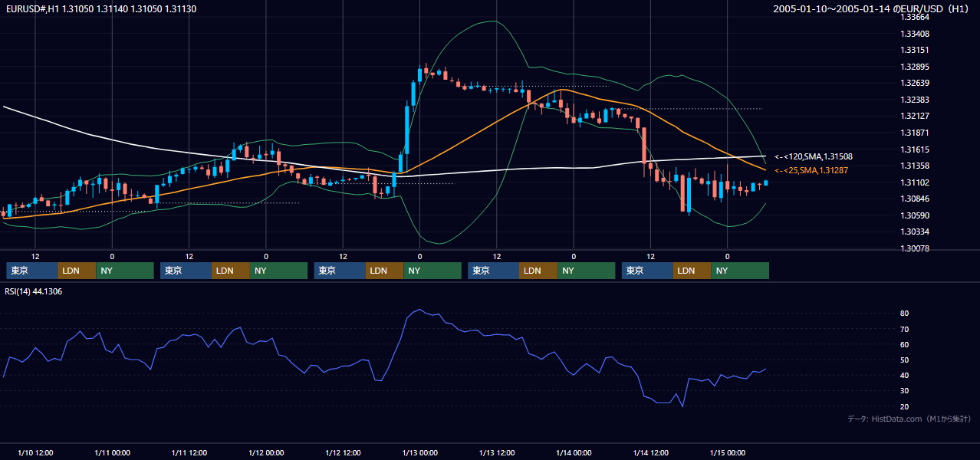Select the 25 SMA label 1.31287

(811, 170)
